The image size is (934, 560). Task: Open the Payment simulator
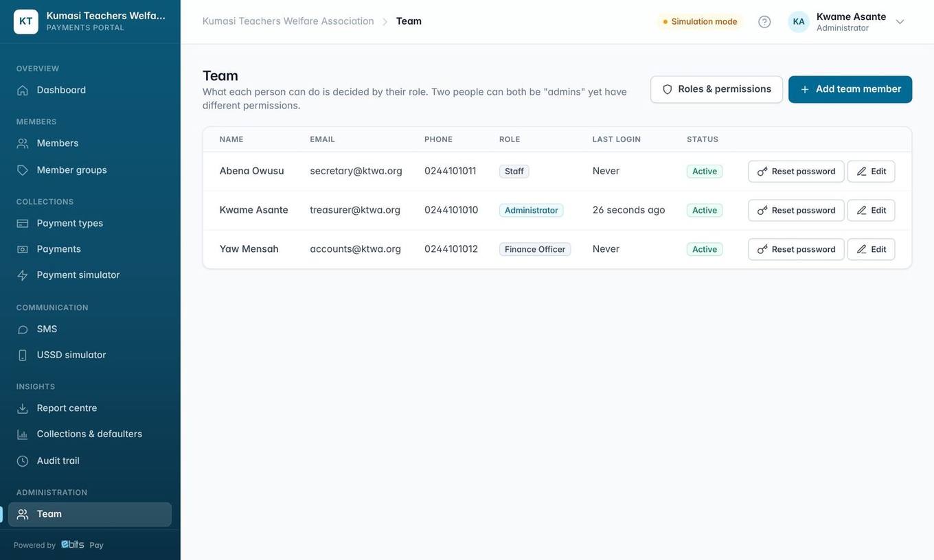90,275
